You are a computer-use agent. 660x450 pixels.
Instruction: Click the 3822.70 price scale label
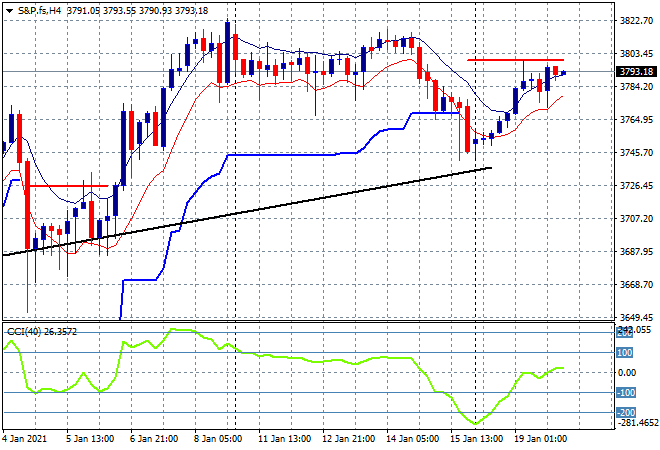click(636, 21)
